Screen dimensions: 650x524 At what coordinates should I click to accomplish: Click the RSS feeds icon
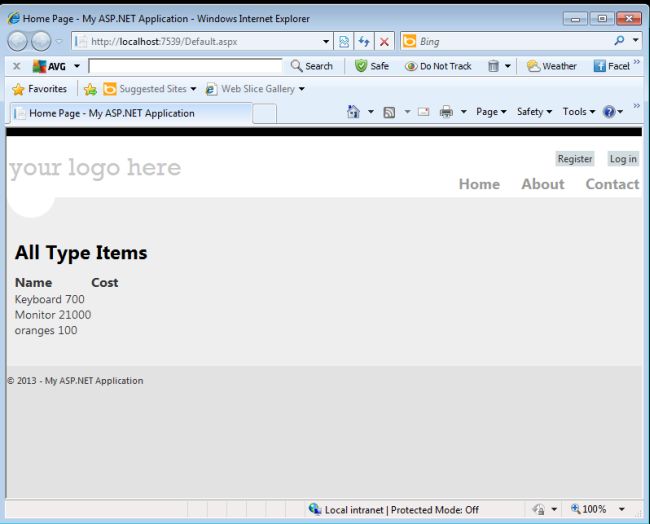(389, 112)
